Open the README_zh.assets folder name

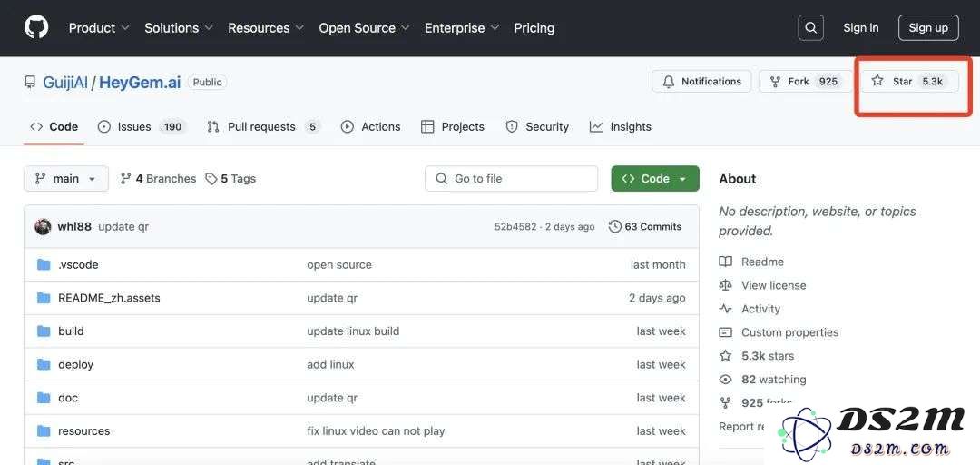tap(110, 298)
